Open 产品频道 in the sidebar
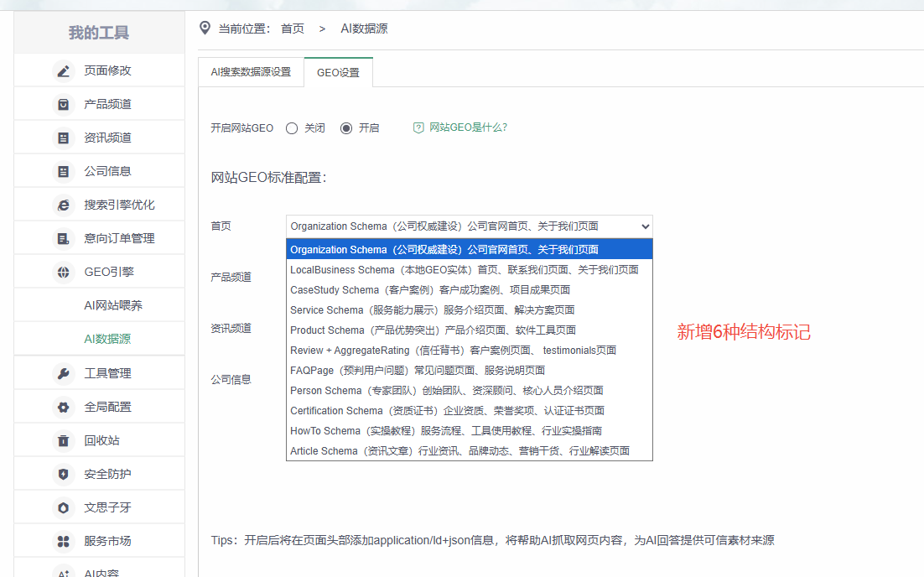The image size is (924, 577). pyautogui.click(x=108, y=104)
